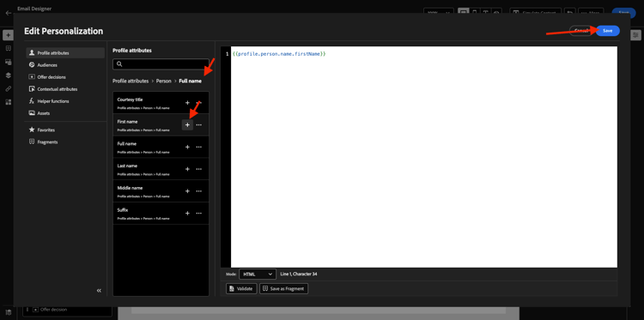Add Middle name attribute with plus

click(187, 191)
